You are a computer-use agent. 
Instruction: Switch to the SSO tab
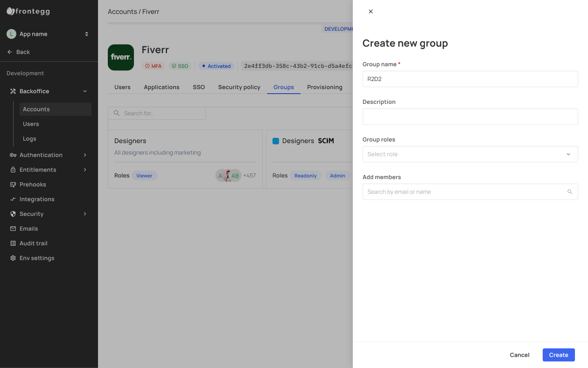click(x=199, y=87)
